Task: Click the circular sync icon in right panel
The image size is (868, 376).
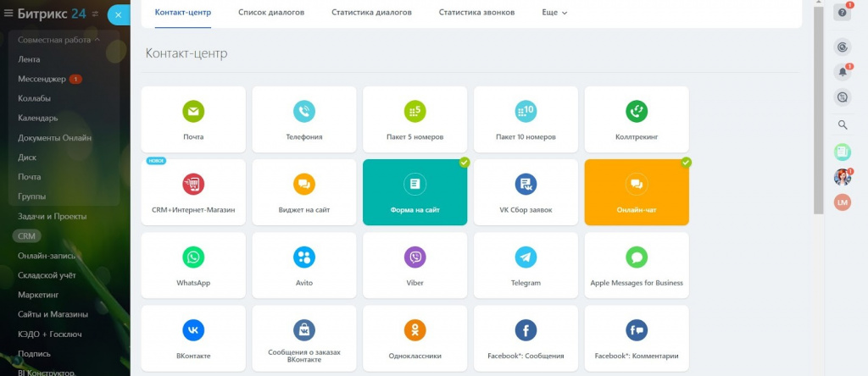Action: (843, 47)
